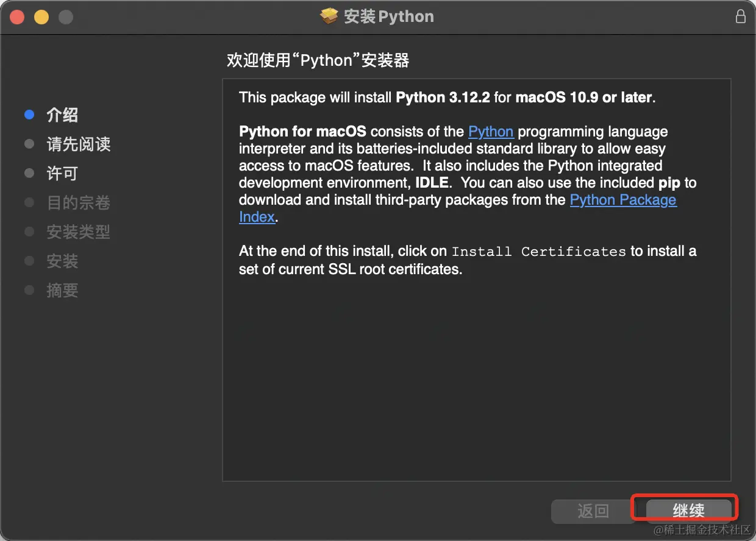Open the Python Package Index link
Viewport: 756px width, 541px height.
click(x=623, y=200)
